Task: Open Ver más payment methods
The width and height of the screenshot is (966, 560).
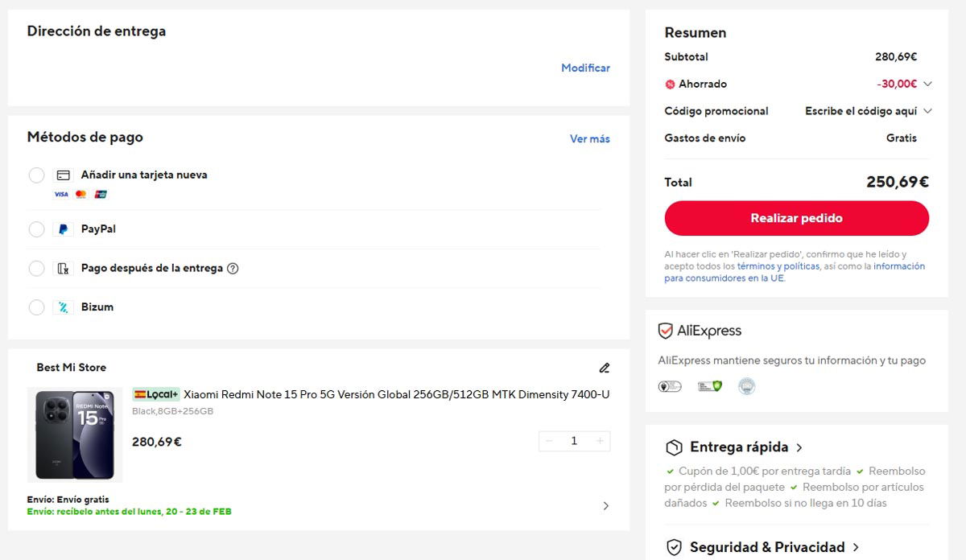Action: pyautogui.click(x=590, y=138)
